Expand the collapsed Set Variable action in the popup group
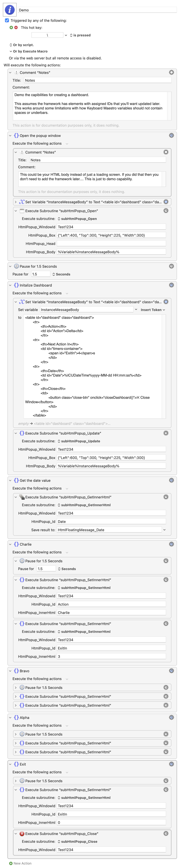 coord(16,202)
